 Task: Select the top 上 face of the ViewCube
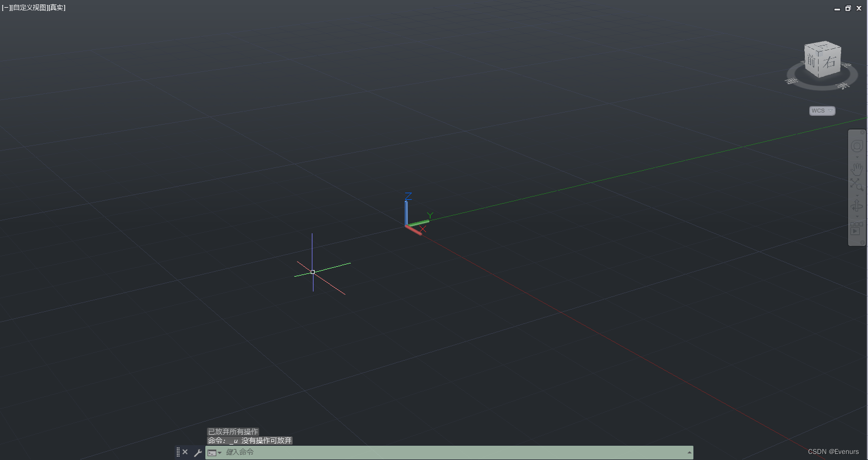[x=824, y=47]
